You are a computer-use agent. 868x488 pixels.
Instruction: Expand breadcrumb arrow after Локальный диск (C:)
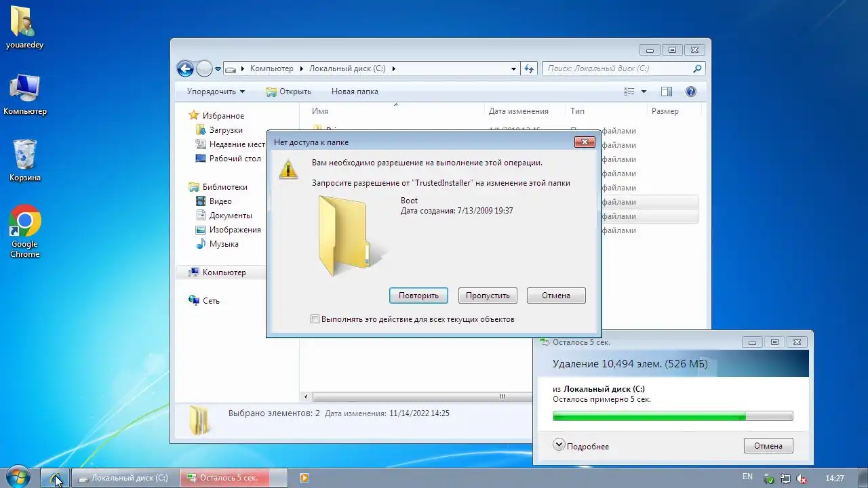(x=393, y=68)
